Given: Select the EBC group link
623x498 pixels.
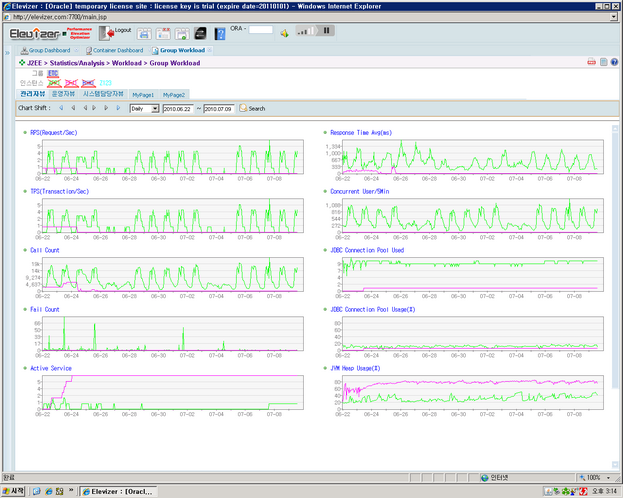Looking at the screenshot, I should [x=53, y=73].
